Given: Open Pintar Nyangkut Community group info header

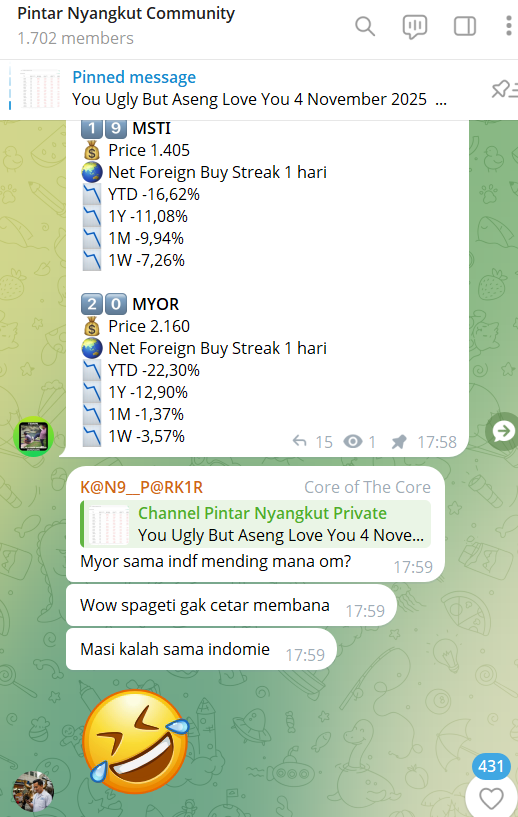Looking at the screenshot, I should click(126, 25).
